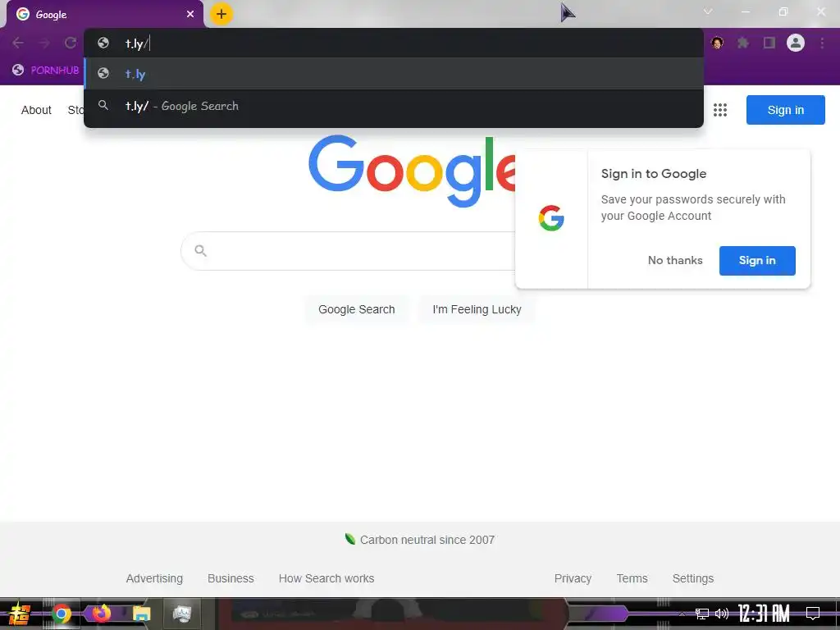Viewport: 840px width, 630px height.
Task: Open How Search works link
Action: pos(326,578)
